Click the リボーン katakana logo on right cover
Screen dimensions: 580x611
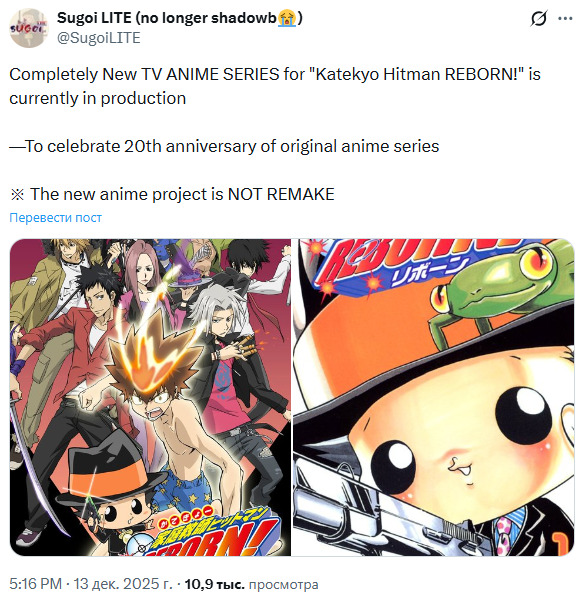point(429,271)
